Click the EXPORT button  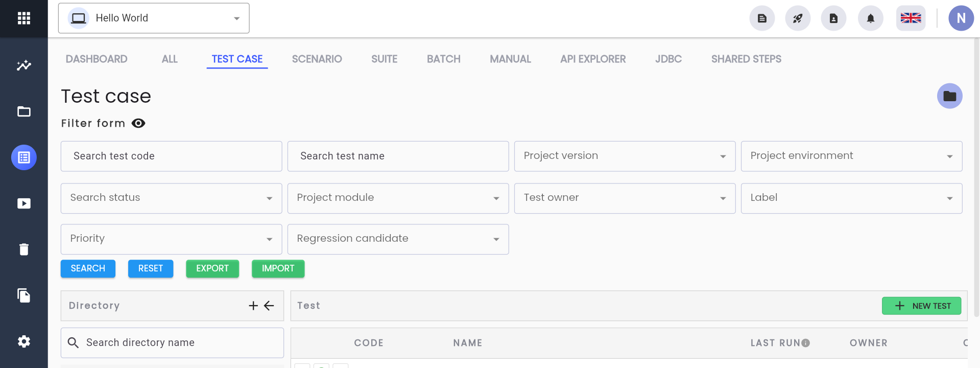coord(212,269)
